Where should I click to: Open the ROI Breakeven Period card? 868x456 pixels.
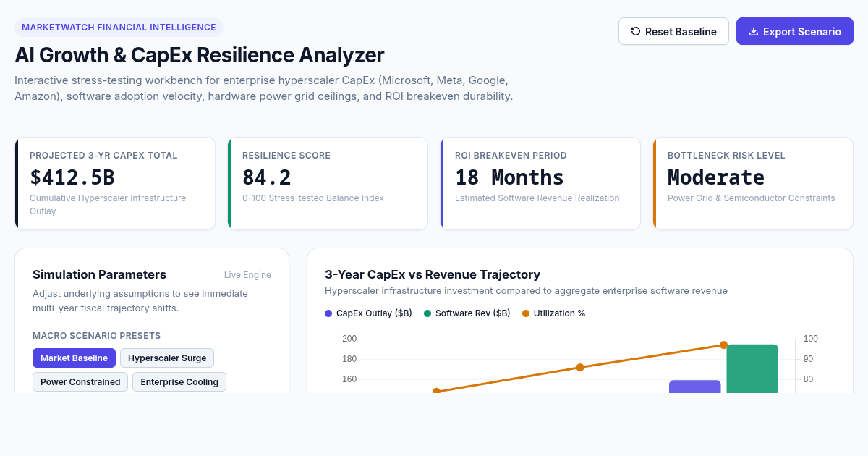(x=540, y=184)
